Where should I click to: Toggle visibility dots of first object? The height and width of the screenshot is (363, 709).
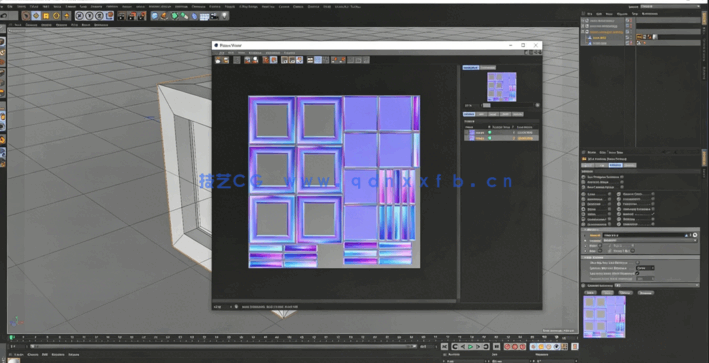(x=631, y=20)
